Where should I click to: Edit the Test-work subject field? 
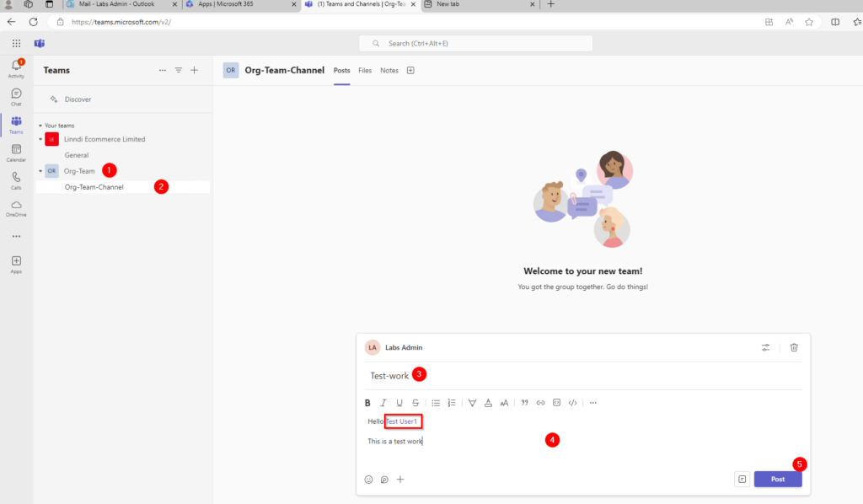(x=583, y=376)
